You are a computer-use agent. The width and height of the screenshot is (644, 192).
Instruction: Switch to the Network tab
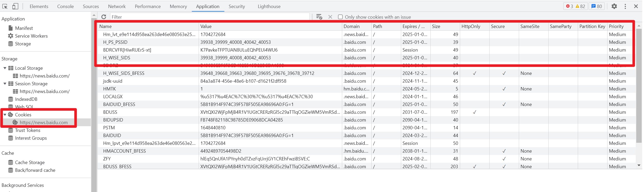pos(117,6)
